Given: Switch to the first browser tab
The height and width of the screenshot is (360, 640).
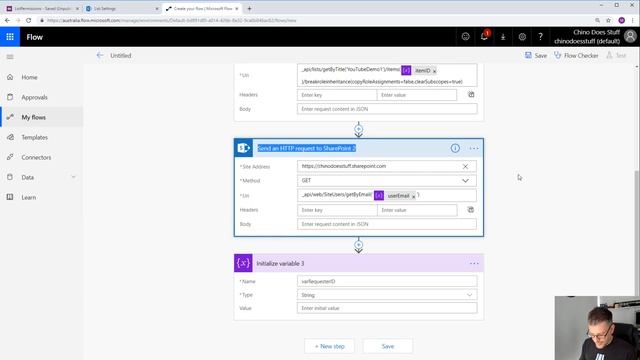Looking at the screenshot, I should [x=42, y=8].
